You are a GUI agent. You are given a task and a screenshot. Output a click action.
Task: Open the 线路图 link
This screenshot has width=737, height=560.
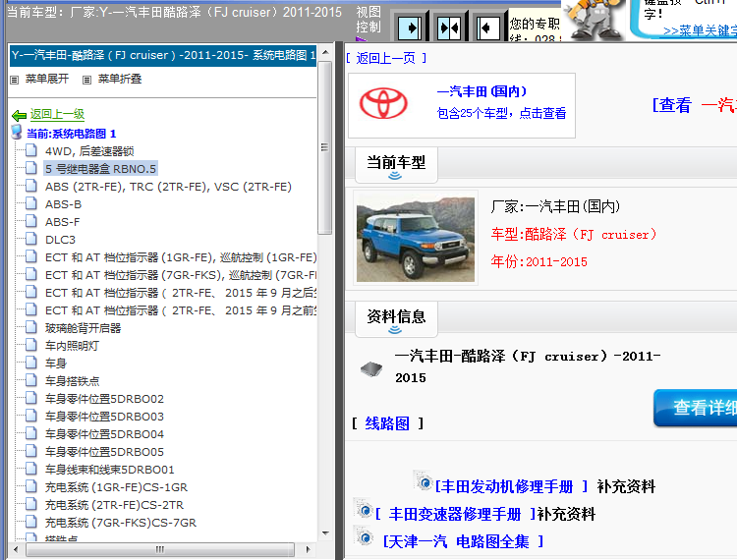[x=387, y=423]
